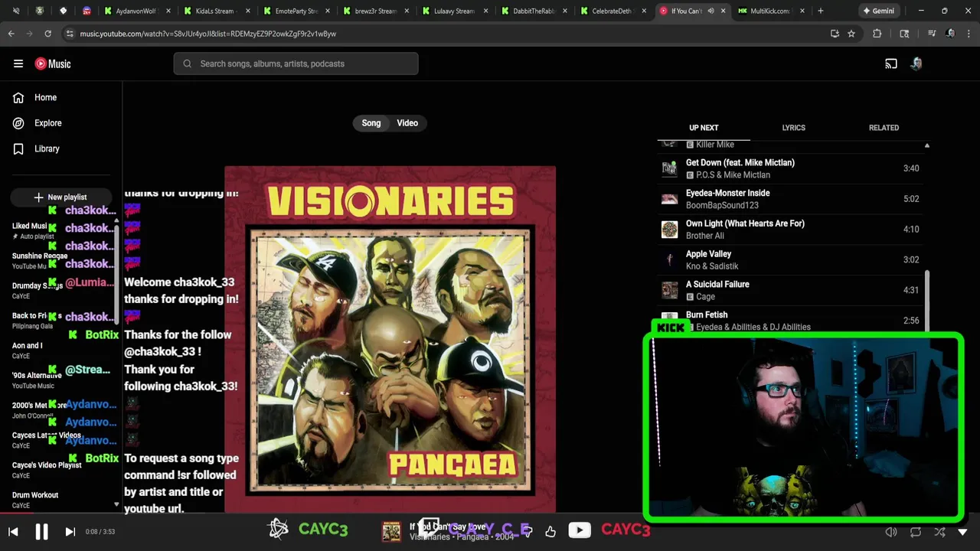Seek using the song progress bar
980x551 pixels.
490,514
